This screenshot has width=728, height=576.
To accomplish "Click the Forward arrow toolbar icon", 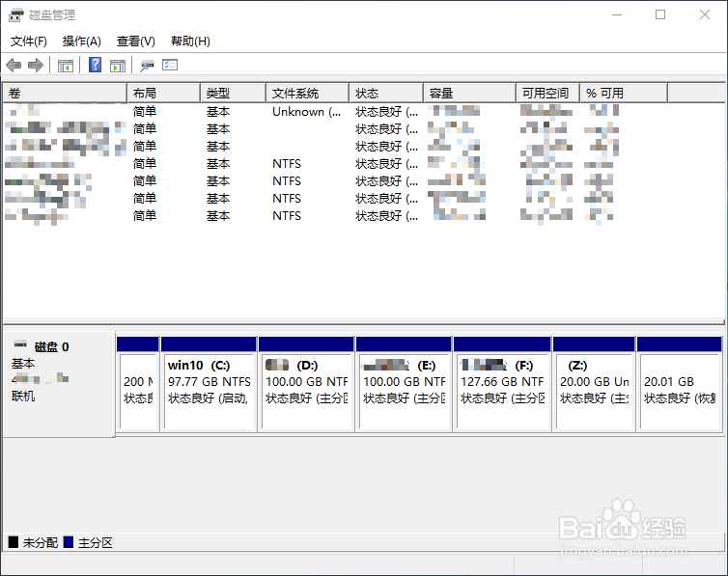I will 36,65.
